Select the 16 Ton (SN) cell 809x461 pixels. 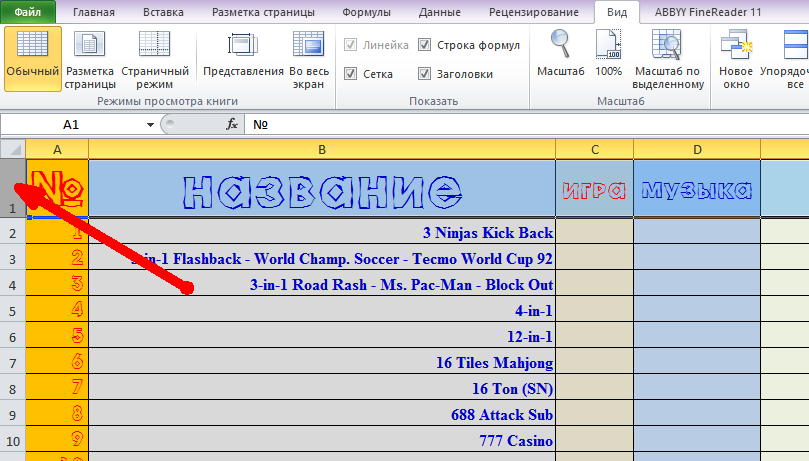point(322,387)
